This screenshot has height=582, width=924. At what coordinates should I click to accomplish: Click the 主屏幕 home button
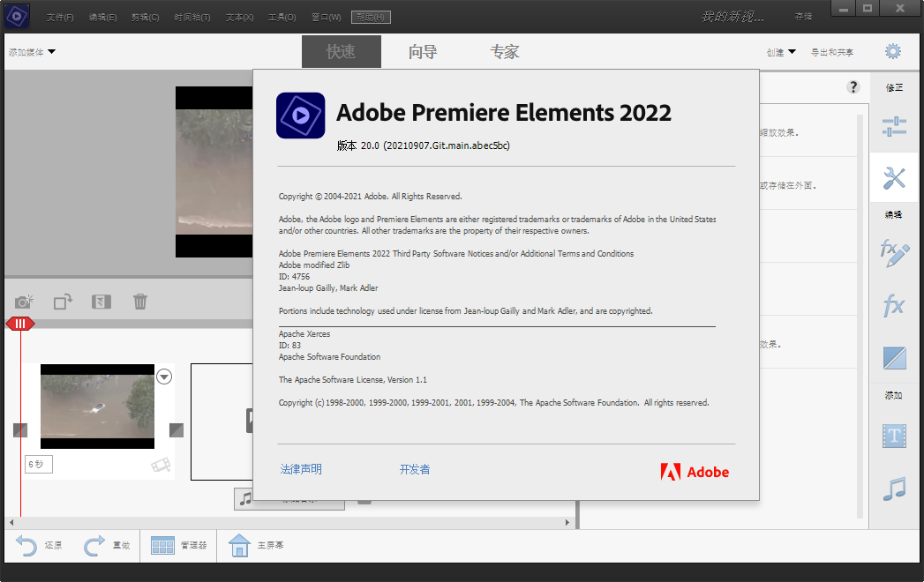[x=253, y=545]
